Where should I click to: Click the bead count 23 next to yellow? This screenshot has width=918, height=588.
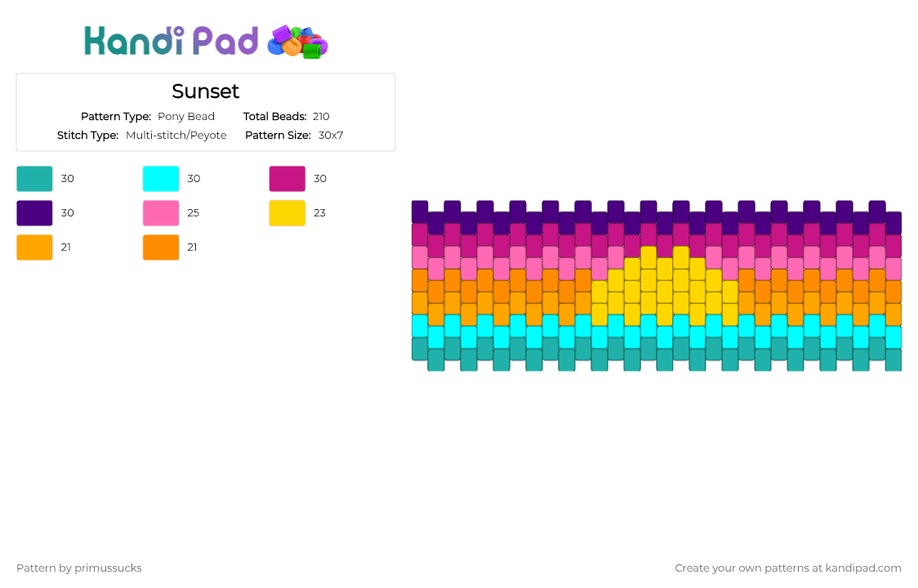click(319, 213)
